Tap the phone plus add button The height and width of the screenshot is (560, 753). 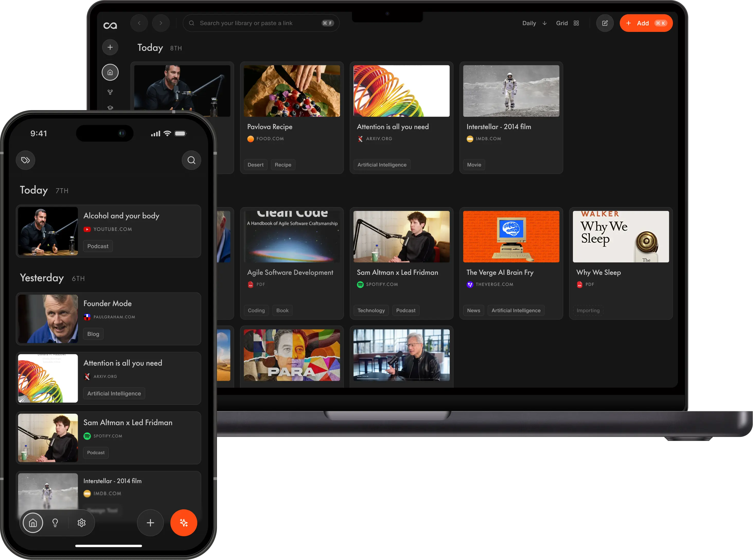150,523
